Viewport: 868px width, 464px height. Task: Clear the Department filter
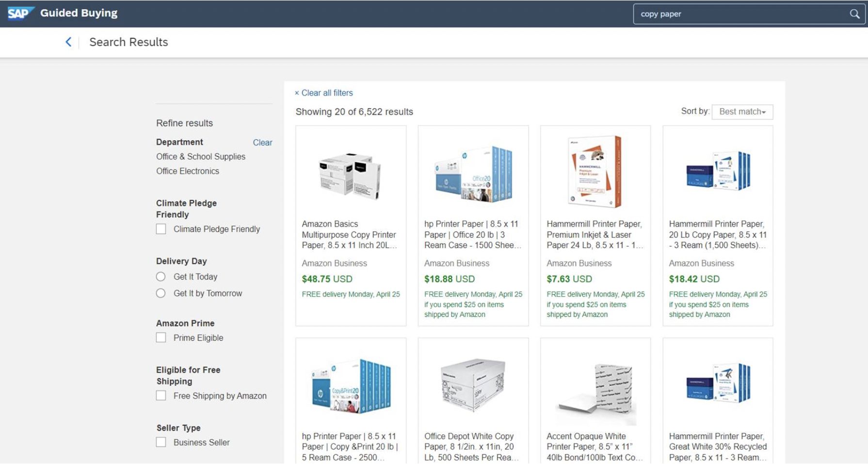262,142
